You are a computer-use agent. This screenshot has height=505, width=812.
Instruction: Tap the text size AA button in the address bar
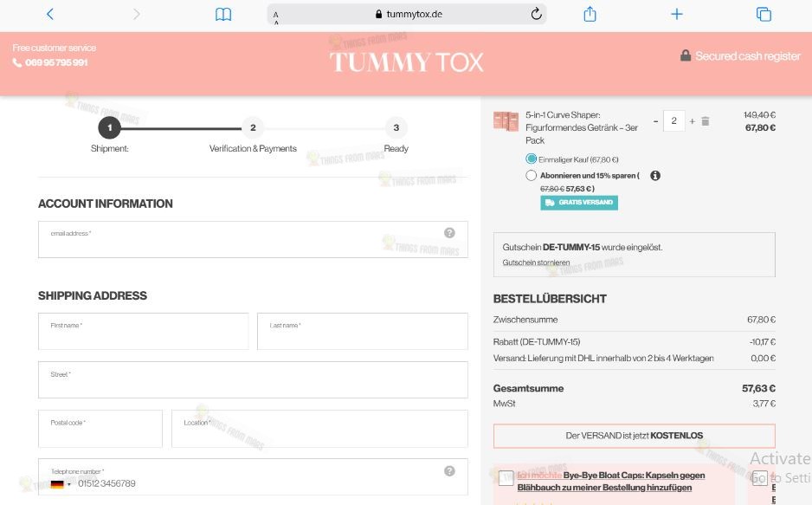[x=276, y=18]
